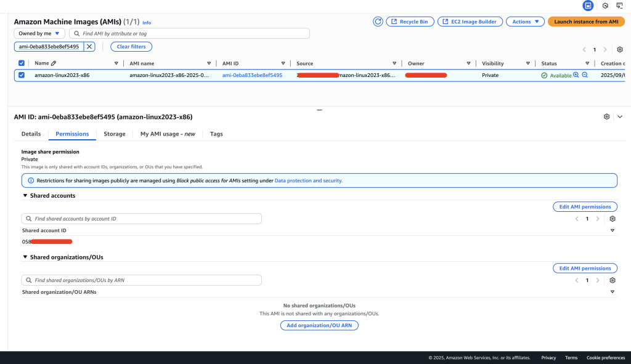The width and height of the screenshot is (631, 364).
Task: Refresh the AMI list
Action: tap(378, 22)
